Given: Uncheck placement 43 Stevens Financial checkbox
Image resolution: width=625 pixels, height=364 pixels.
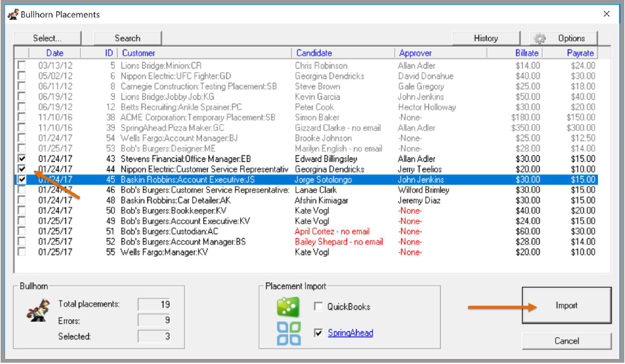Looking at the screenshot, I should click(22, 159).
